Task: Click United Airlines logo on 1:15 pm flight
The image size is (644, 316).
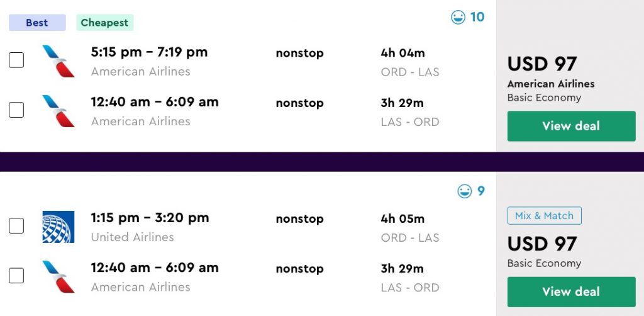Action: click(58, 227)
